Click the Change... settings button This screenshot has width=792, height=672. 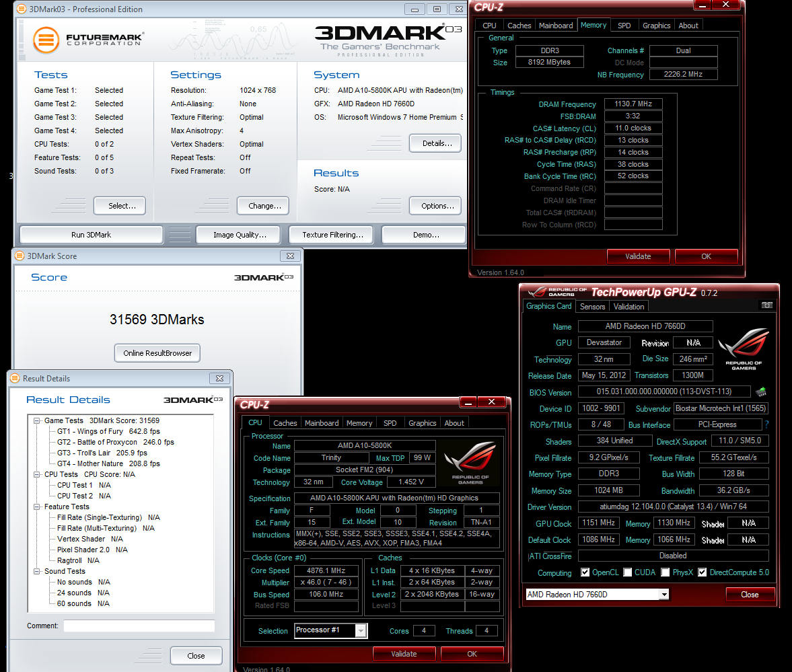point(263,206)
